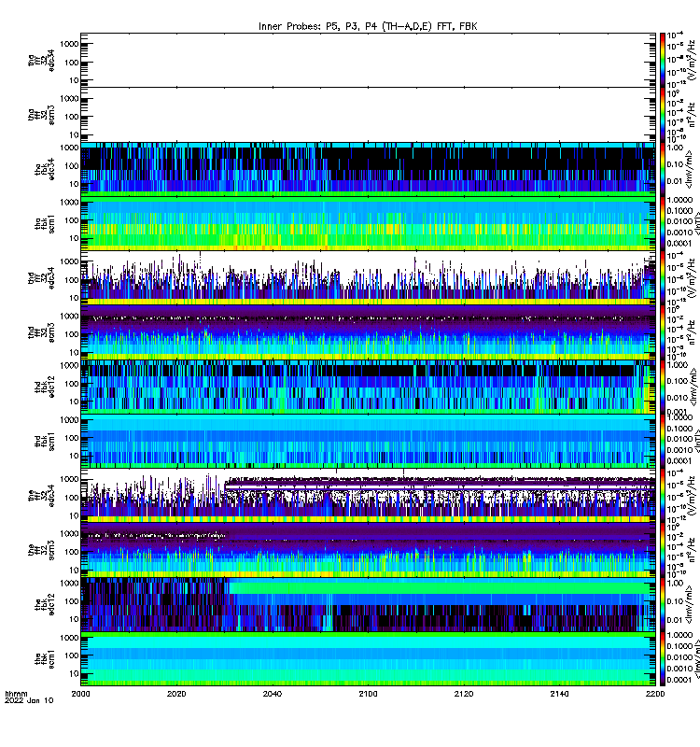Click the '100' tick of thd fbk edc12 panel

[72, 384]
